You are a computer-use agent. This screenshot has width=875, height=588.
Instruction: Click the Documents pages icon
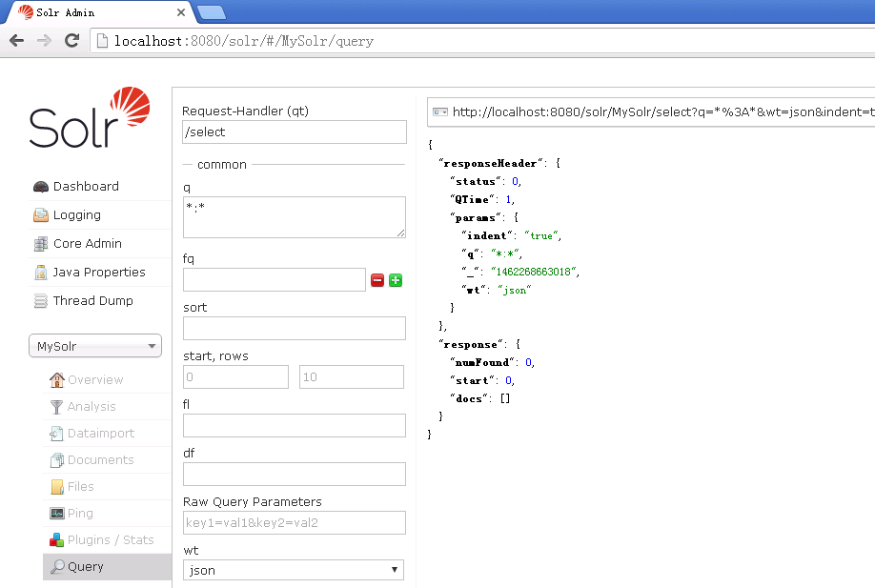57,460
